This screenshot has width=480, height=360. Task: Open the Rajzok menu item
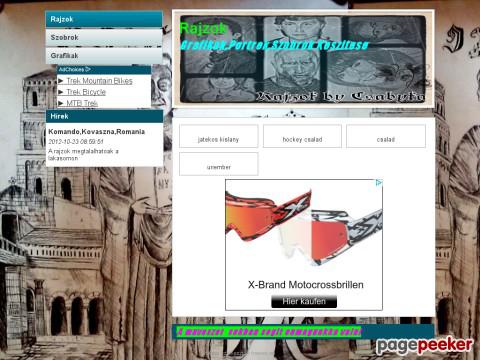(x=104, y=19)
